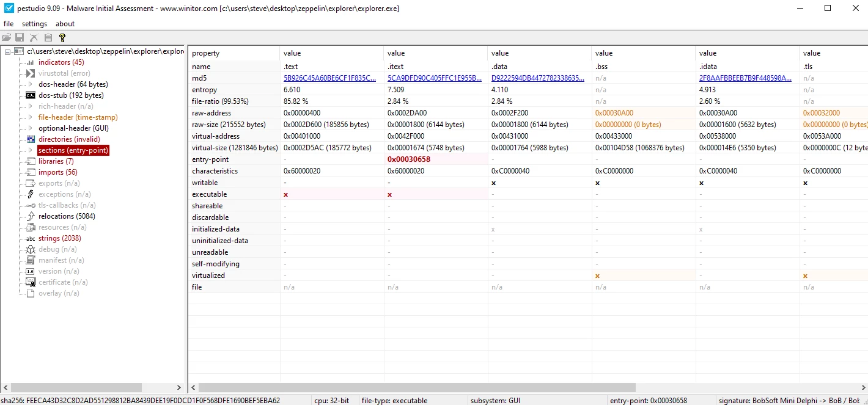The image size is (868, 405).
Task: Expand the optional-header tree arrow
Action: (x=31, y=128)
